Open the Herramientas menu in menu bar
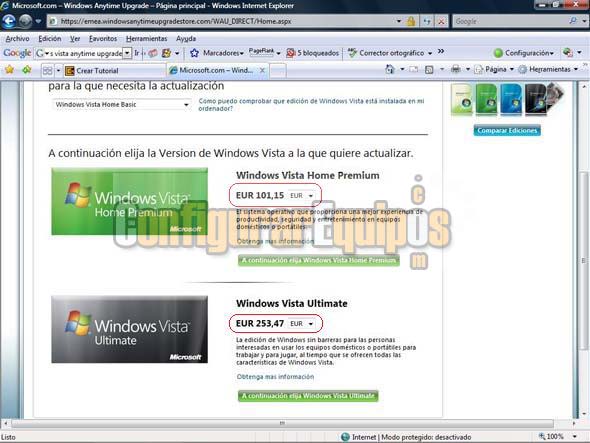 146,39
